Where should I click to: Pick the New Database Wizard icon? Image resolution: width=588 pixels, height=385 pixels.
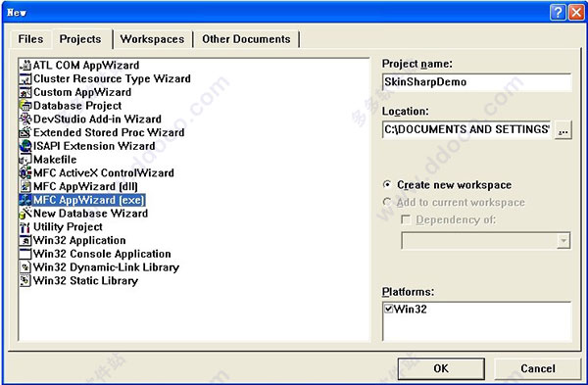25,214
